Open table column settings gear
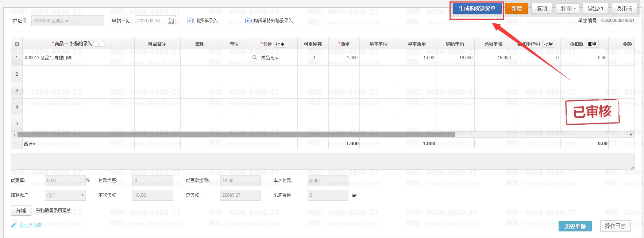The height and width of the screenshot is (238, 644). (x=17, y=44)
